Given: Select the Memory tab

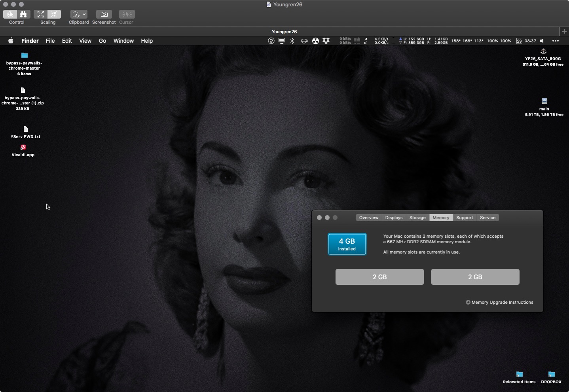Looking at the screenshot, I should point(441,218).
